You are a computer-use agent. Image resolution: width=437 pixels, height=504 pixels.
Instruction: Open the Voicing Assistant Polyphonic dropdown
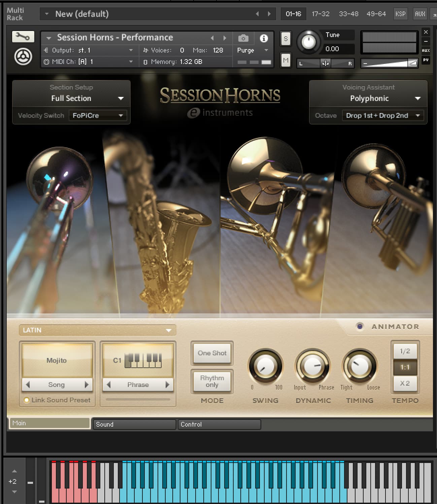369,98
